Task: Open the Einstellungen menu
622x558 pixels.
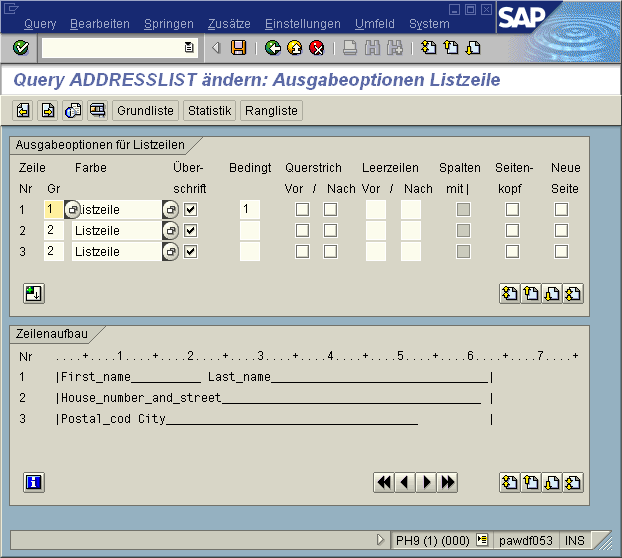Action: pyautogui.click(x=302, y=23)
